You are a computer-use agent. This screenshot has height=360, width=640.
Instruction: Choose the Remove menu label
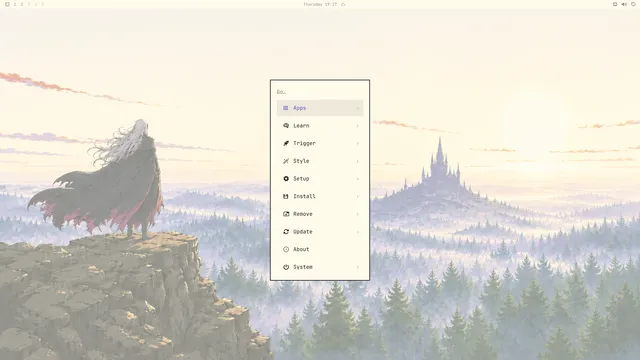(x=303, y=214)
